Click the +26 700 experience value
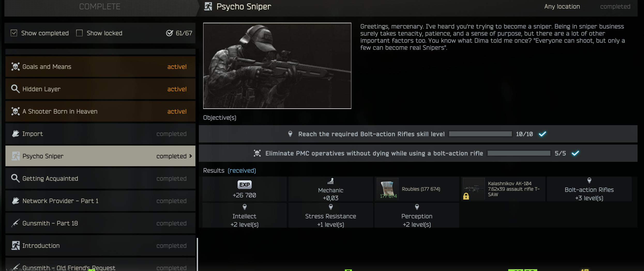 point(244,195)
